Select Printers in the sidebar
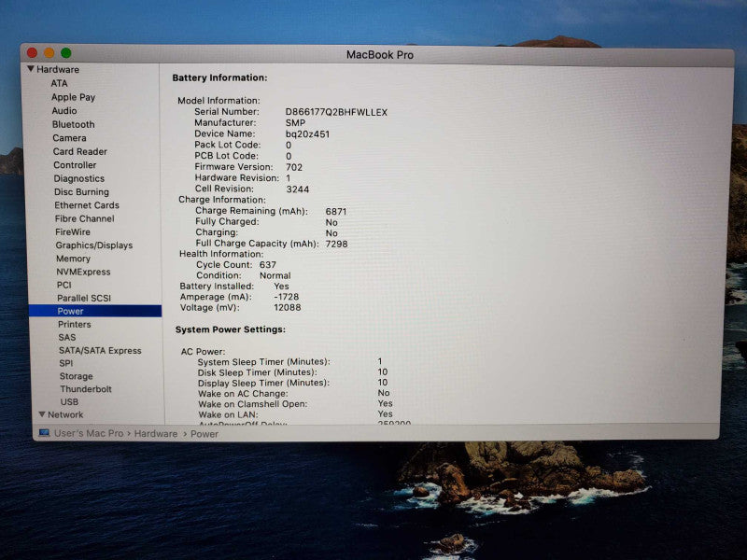Viewport: 747px width, 560px height. (75, 324)
